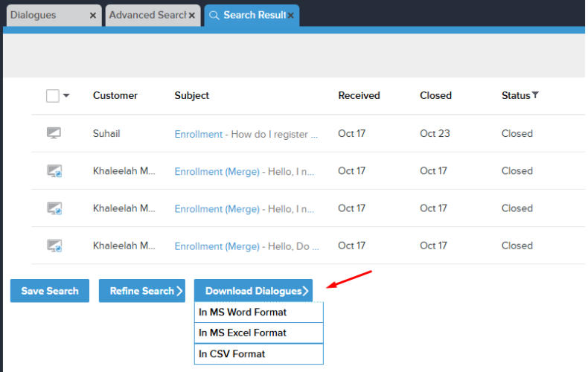Open the Refine Search button
This screenshot has height=372, width=588.
141,291
